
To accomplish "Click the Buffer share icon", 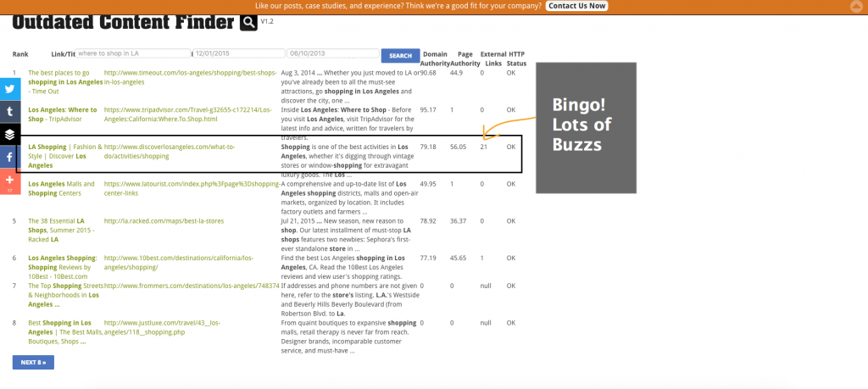I will point(10,134).
